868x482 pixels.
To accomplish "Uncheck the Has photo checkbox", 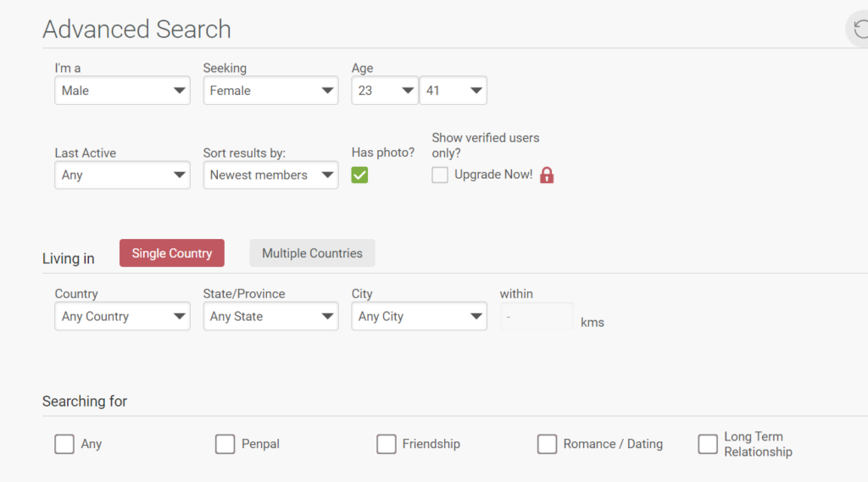I will coord(359,175).
